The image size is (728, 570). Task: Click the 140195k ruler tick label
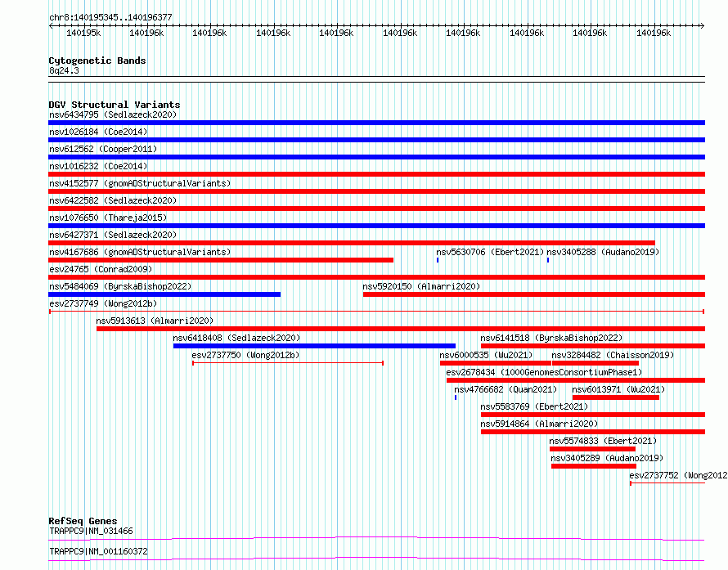pos(83,33)
